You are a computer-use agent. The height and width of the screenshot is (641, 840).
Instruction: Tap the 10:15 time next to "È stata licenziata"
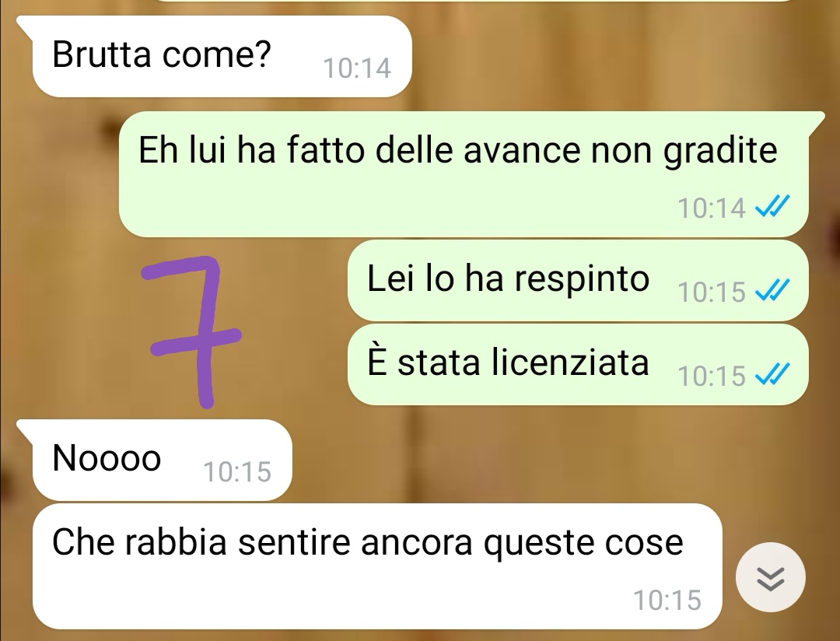click(712, 376)
